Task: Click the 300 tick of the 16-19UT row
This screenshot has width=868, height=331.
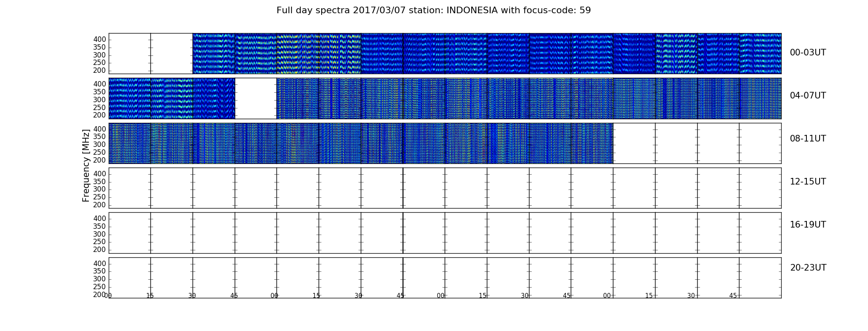Action: coord(100,234)
